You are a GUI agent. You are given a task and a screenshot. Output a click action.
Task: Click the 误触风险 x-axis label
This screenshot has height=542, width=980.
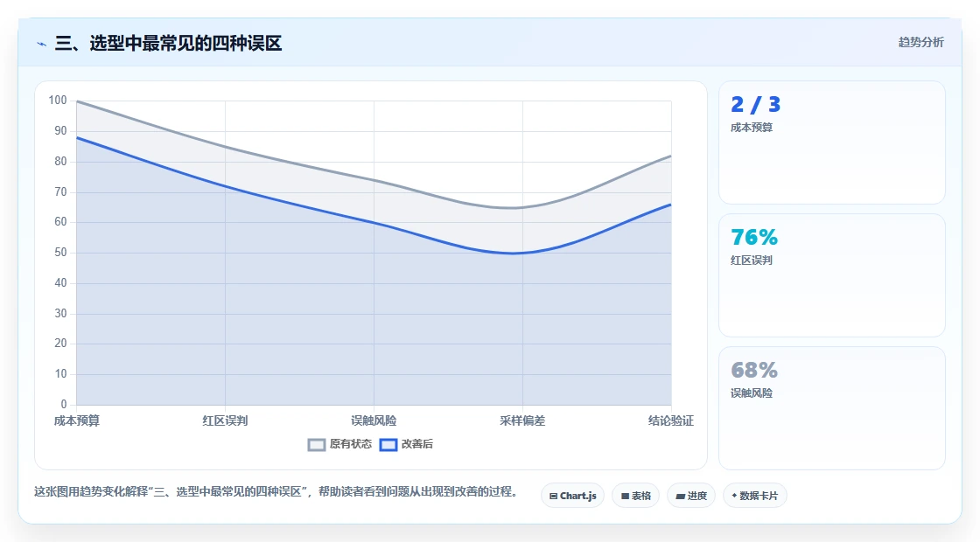click(x=374, y=420)
